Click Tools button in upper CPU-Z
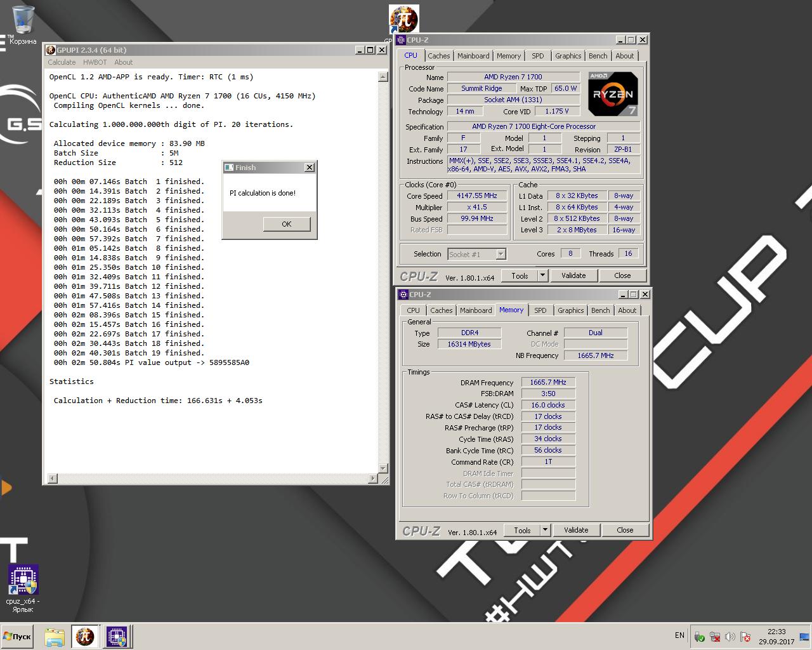The width and height of the screenshot is (812, 650). coord(520,275)
